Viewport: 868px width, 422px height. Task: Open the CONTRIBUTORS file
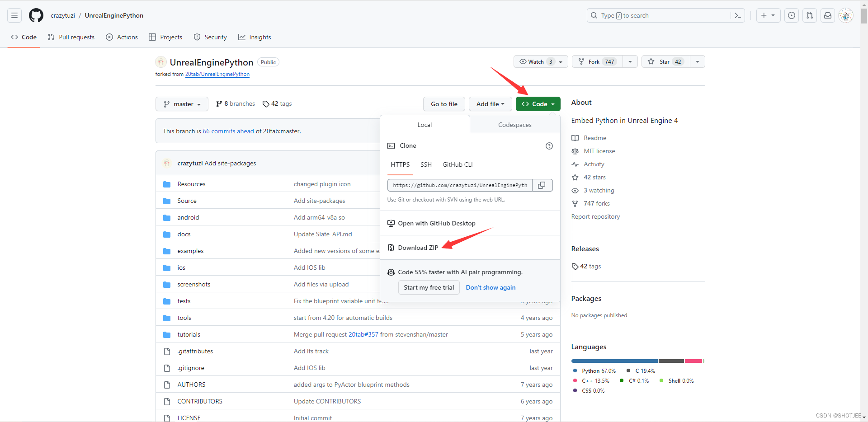[200, 401]
